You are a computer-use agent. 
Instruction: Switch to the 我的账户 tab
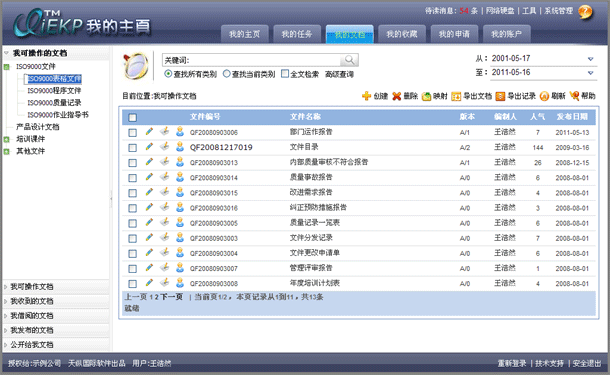point(507,34)
